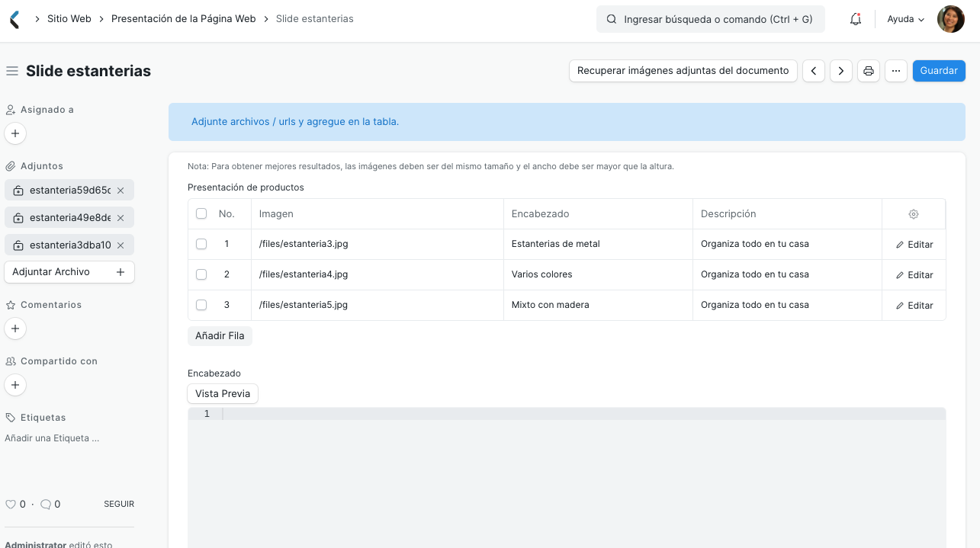The image size is (980, 548).
Task: Open Presentación de la Página Web breadcrumb
Action: click(184, 19)
